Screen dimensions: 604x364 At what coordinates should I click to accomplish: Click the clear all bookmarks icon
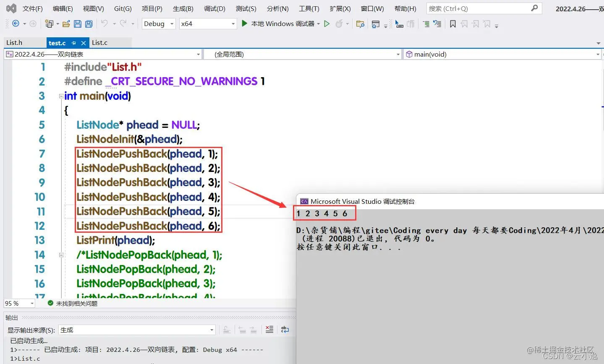pos(487,24)
